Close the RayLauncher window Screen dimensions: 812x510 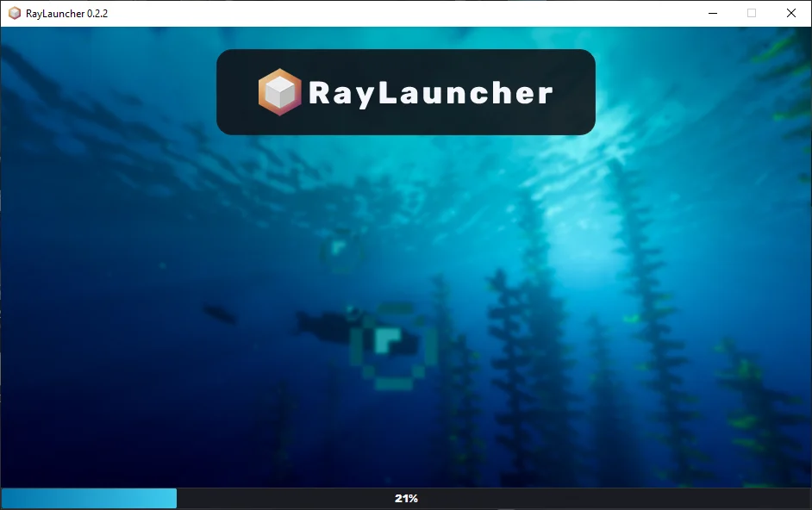(790, 14)
